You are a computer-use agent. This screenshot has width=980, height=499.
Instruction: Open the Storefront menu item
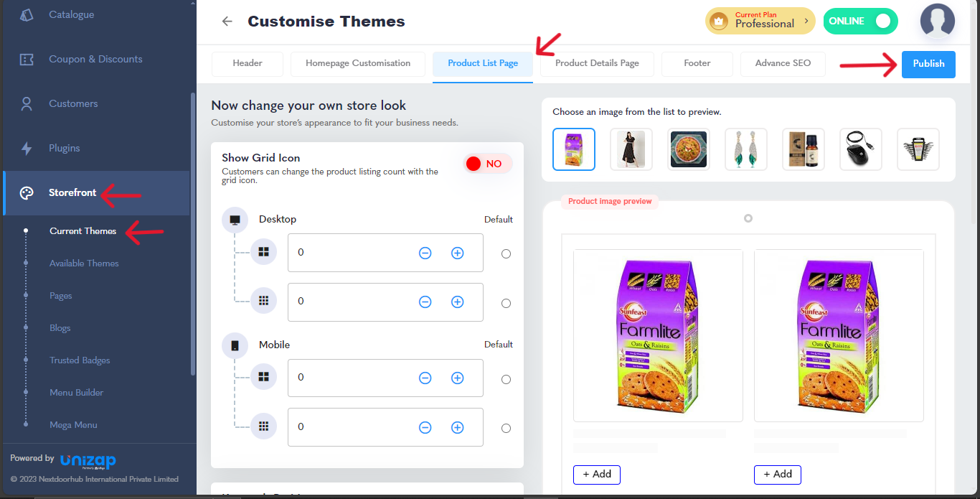click(96, 193)
